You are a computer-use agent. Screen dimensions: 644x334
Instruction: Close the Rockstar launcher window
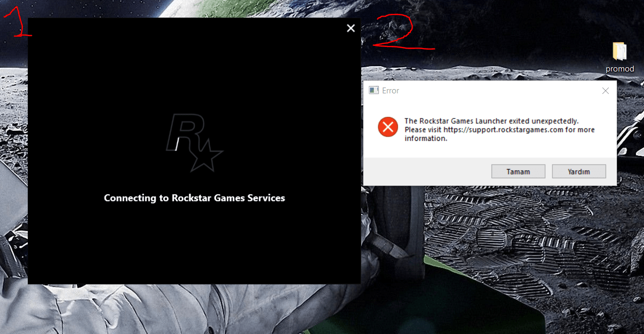point(351,28)
